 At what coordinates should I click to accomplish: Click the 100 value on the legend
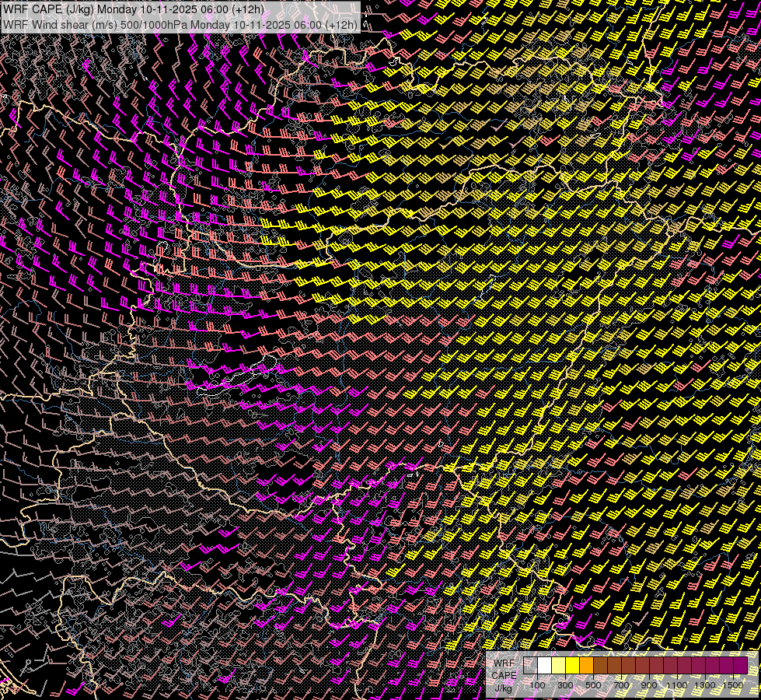coord(537,685)
